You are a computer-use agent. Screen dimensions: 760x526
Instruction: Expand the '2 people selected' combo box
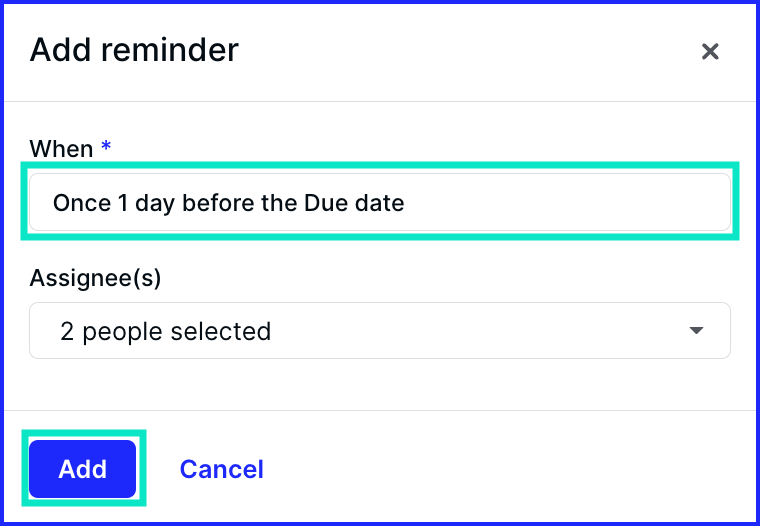pos(380,331)
